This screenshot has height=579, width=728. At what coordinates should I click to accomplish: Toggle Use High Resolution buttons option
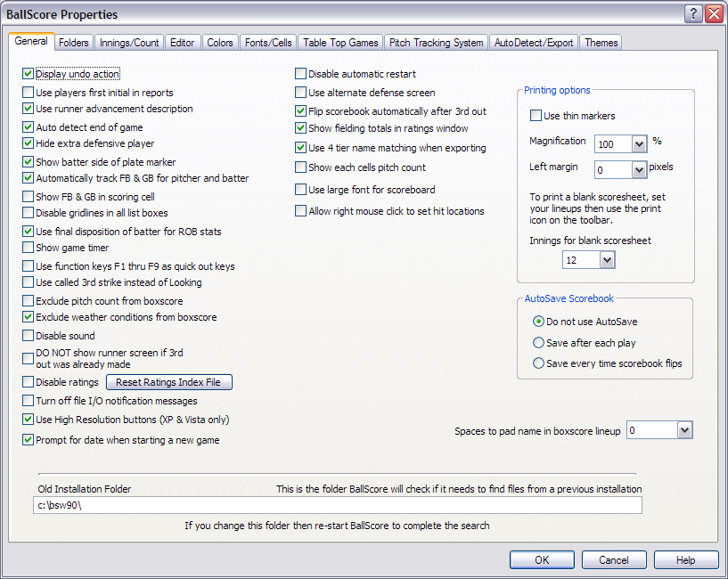tap(28, 420)
